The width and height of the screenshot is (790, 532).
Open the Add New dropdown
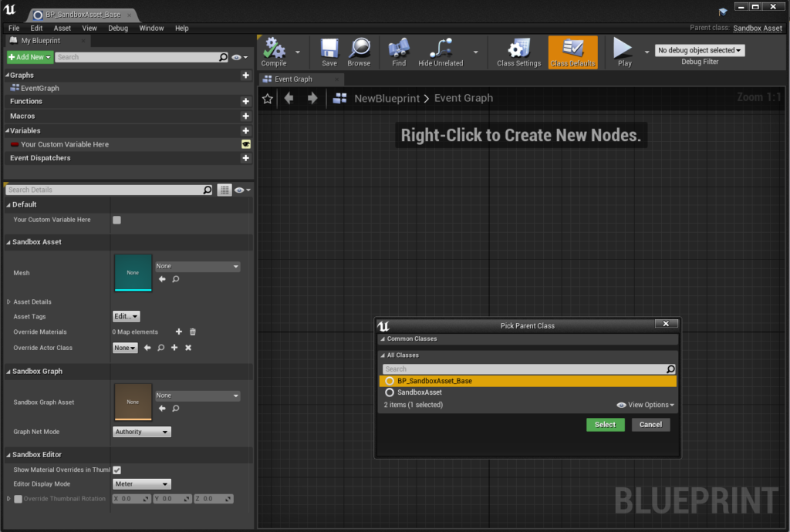[x=30, y=57]
